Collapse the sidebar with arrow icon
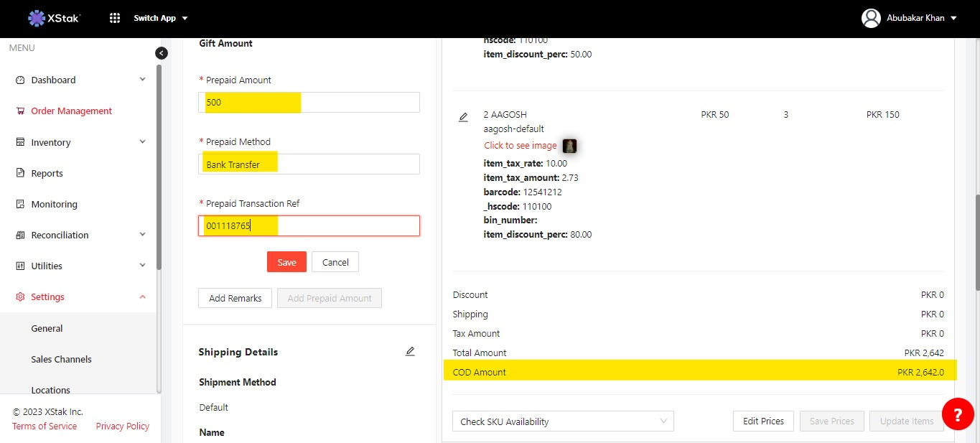The height and width of the screenshot is (443, 980). pos(162,53)
